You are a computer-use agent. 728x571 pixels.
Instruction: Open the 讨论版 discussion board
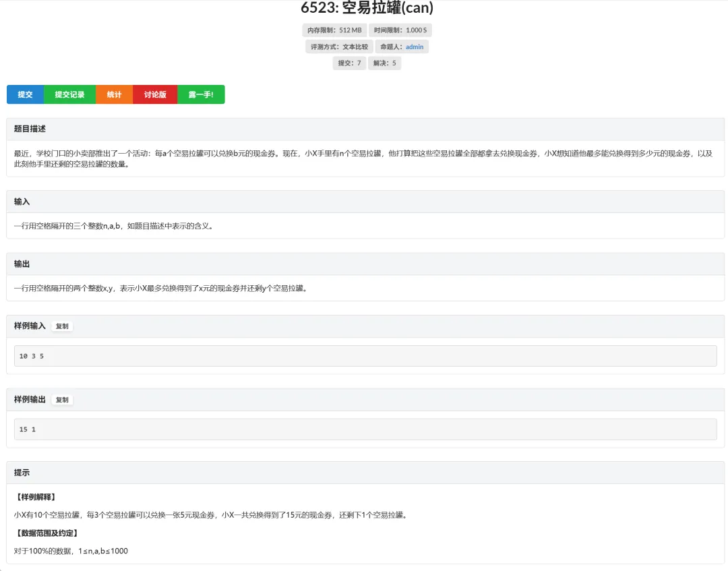click(154, 94)
